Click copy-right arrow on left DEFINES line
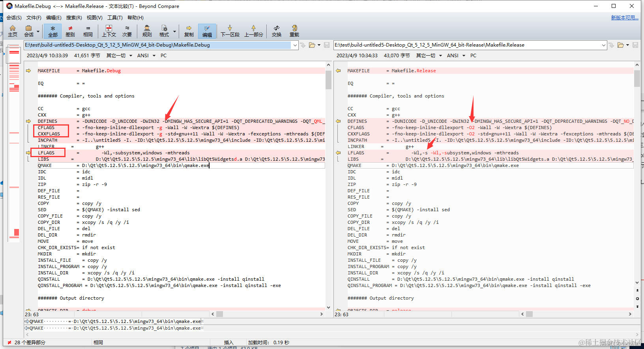Viewport: 644px width, 349px height. click(28, 121)
